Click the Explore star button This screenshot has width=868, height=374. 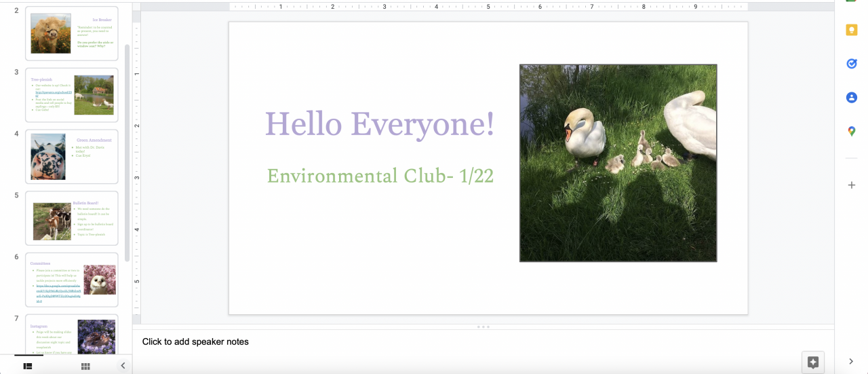click(813, 362)
